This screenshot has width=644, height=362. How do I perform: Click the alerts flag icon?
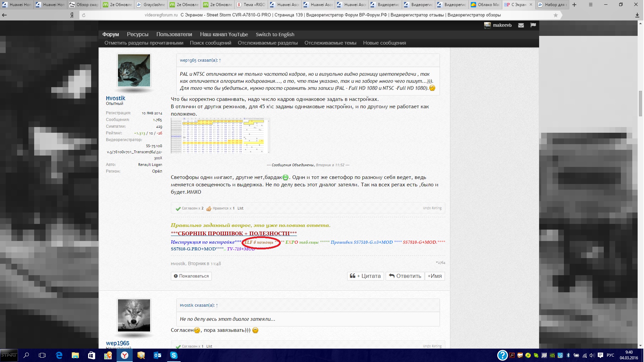coord(533,25)
